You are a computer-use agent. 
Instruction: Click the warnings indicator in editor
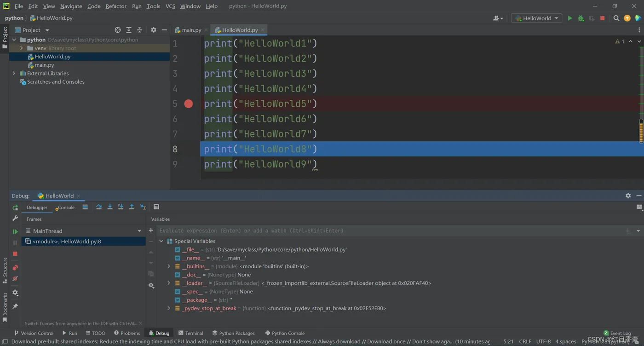[620, 41]
